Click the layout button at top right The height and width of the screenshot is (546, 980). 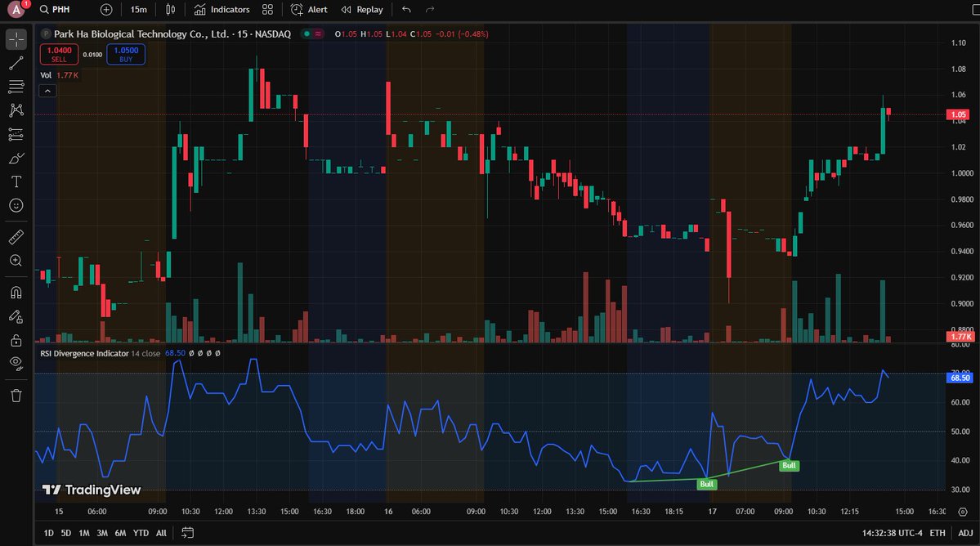pos(976,9)
